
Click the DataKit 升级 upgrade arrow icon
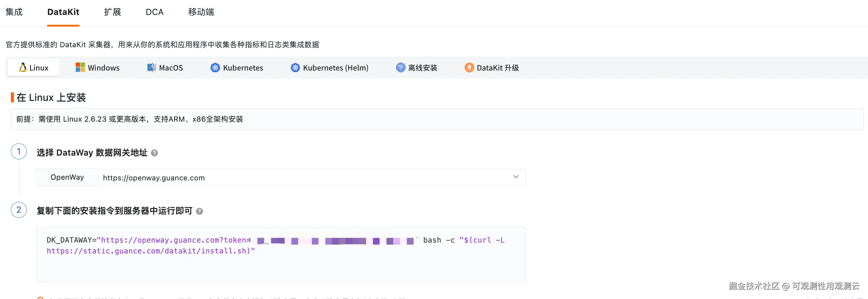469,68
